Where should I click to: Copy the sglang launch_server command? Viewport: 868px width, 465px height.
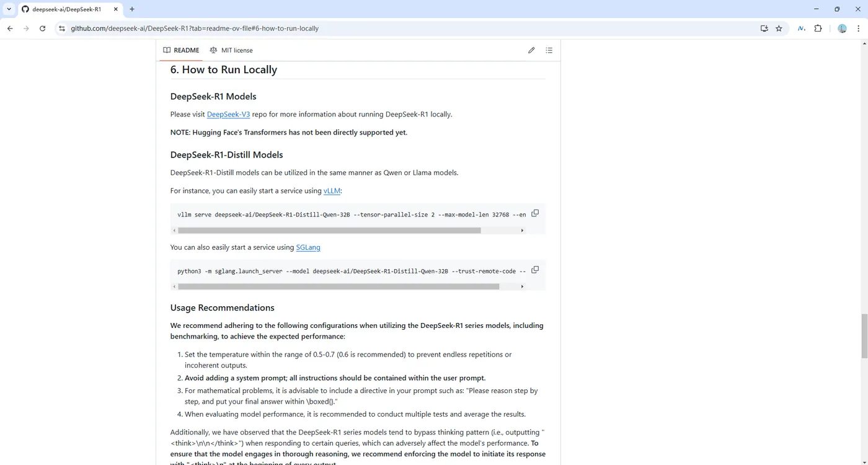(535, 270)
